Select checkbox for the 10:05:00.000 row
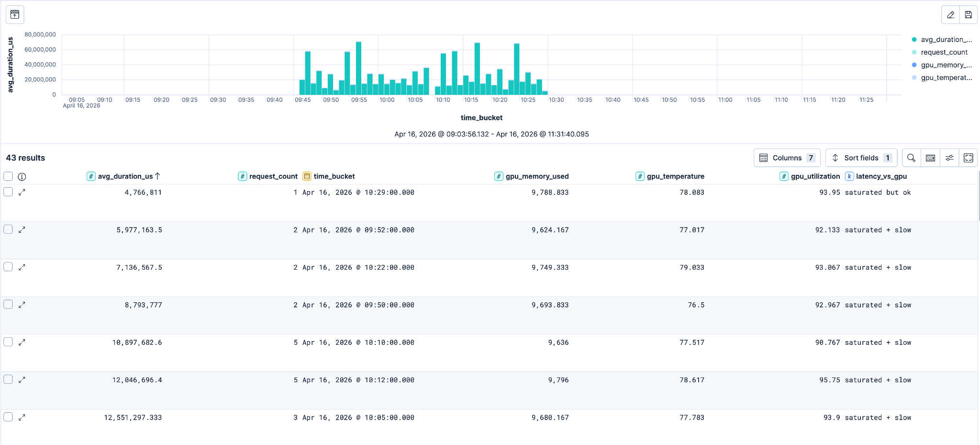The image size is (980, 445). (8, 417)
